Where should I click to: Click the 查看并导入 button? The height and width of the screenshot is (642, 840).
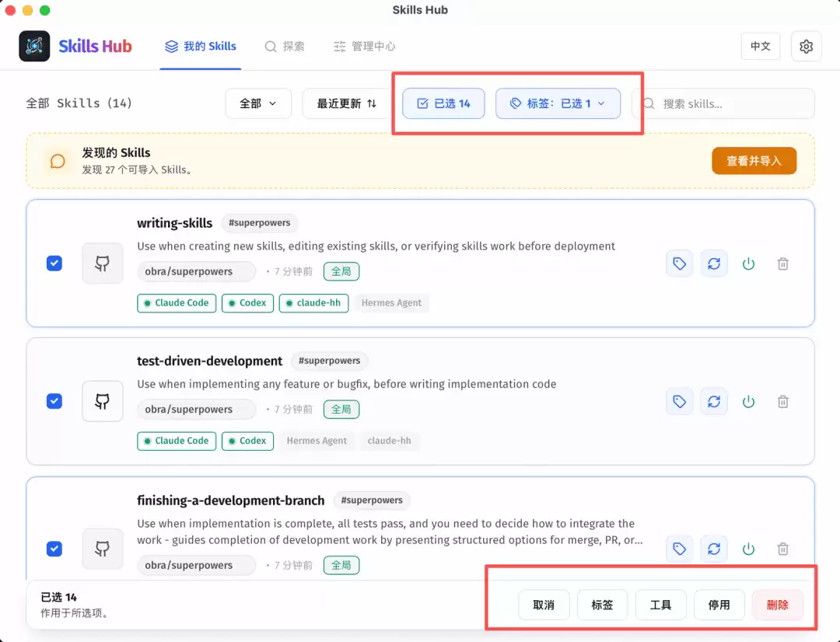754,161
